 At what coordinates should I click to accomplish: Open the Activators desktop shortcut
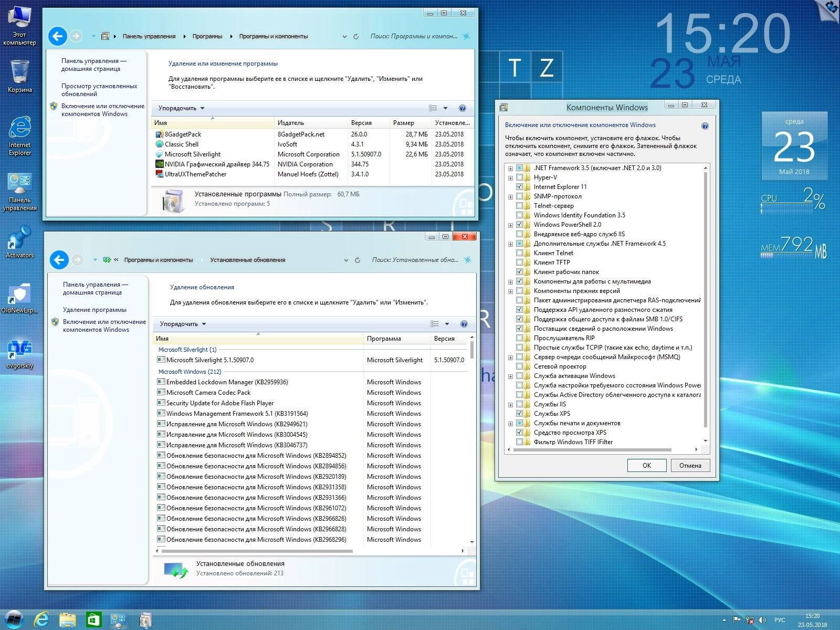19,242
